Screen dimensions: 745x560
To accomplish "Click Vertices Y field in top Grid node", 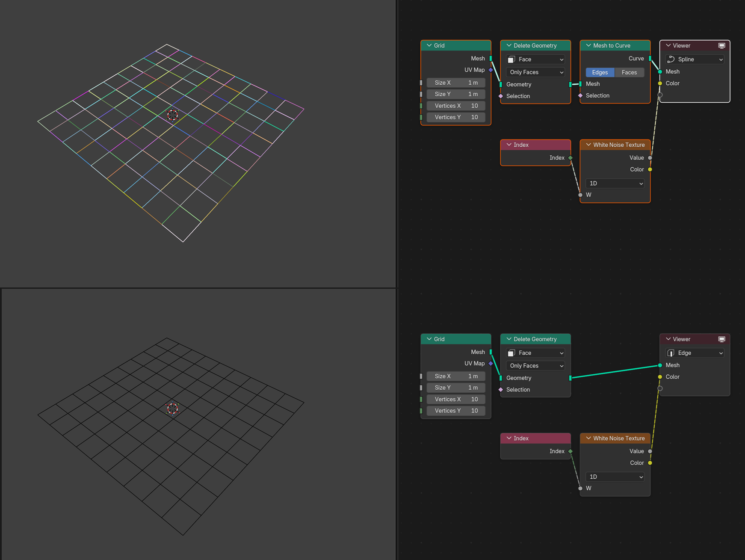I will point(456,117).
